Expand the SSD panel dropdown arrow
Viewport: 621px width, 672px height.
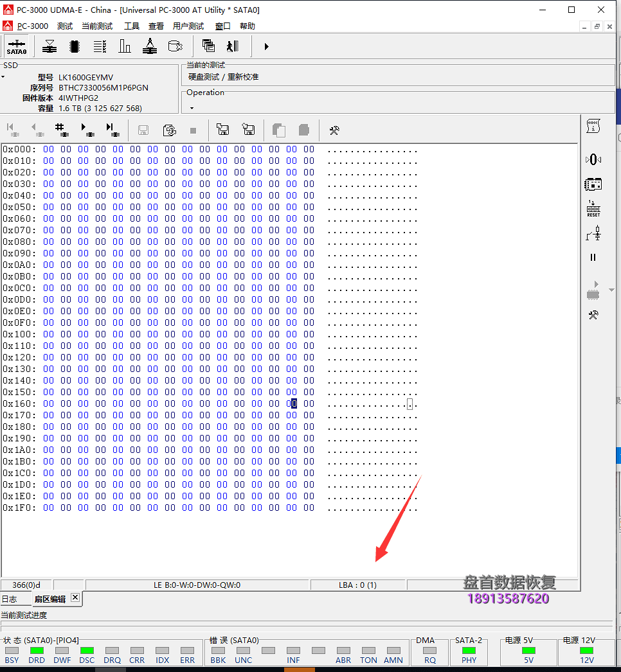[x=3, y=77]
